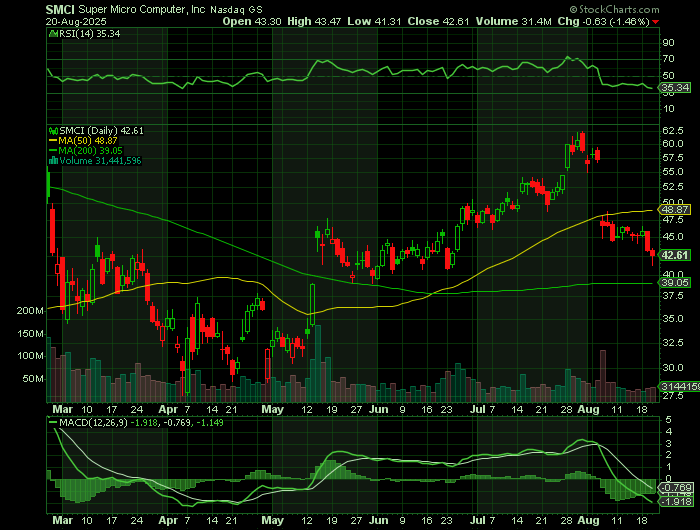This screenshot has width=700, height=530.
Task: Click the 57.5 price axis label
Action: click(x=673, y=158)
